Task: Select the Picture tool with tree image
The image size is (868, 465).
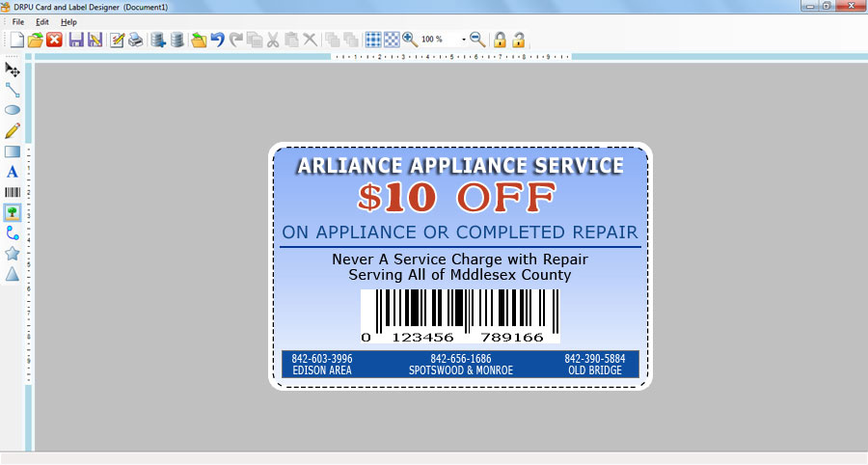Action: [x=13, y=212]
